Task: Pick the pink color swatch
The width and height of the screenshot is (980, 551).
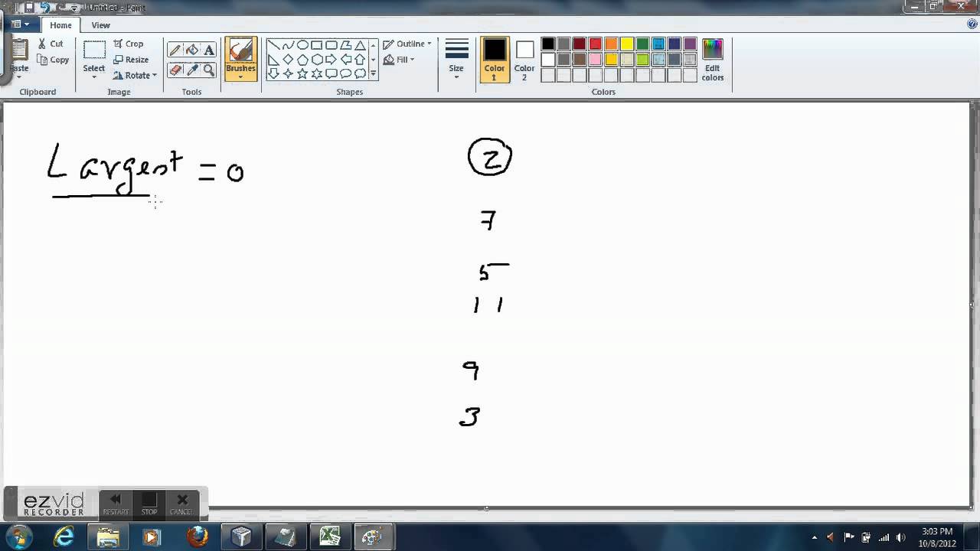Action: point(596,60)
